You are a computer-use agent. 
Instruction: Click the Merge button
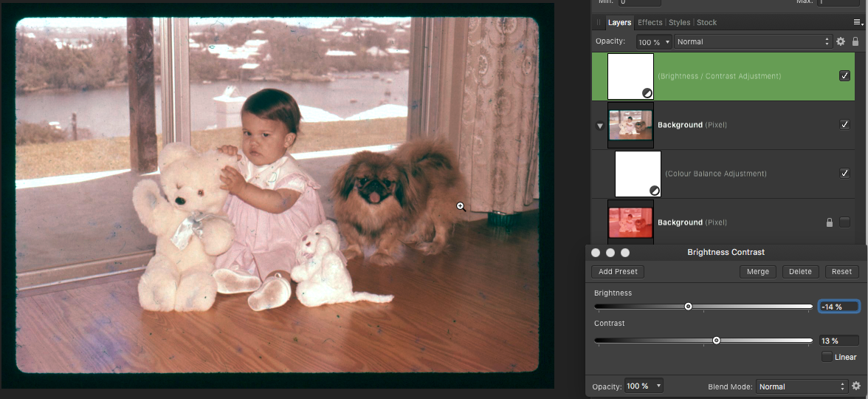pos(758,272)
